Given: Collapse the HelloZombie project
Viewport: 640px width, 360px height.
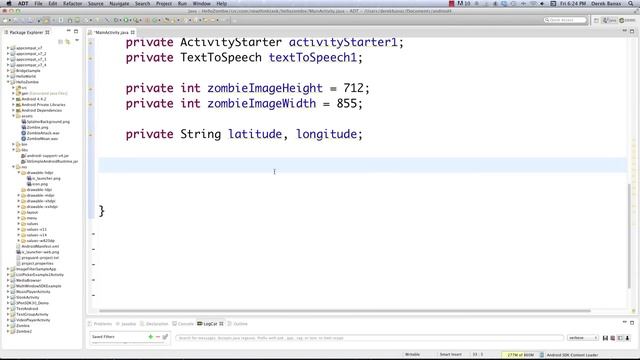Looking at the screenshot, I should [8, 82].
